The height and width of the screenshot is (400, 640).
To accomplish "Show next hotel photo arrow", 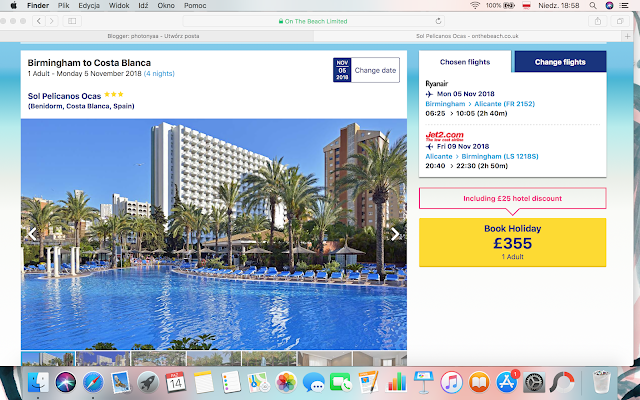I will (395, 234).
